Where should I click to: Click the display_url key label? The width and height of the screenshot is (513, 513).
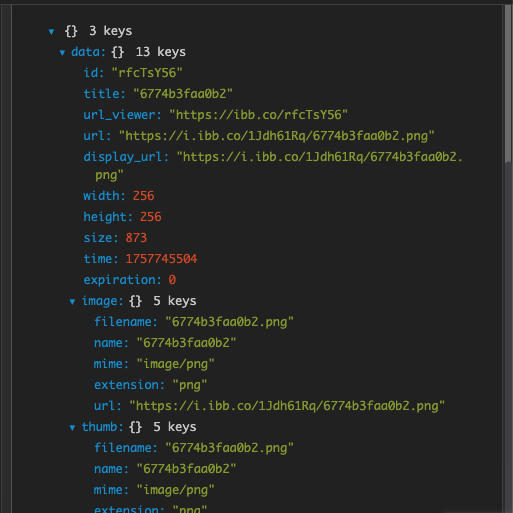pyautogui.click(x=126, y=157)
